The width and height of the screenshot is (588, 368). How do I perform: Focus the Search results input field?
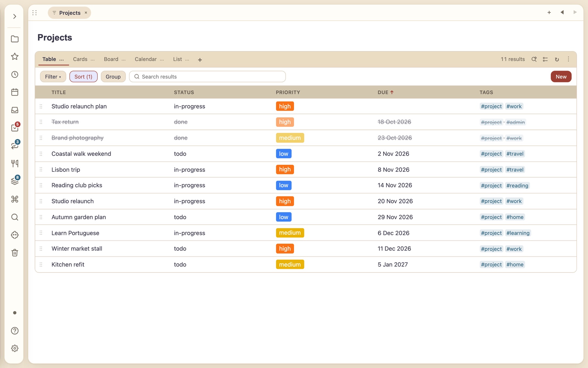pyautogui.click(x=207, y=77)
